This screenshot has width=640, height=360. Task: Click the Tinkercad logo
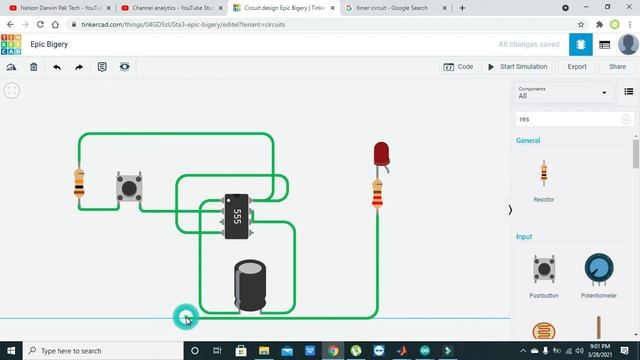(x=11, y=44)
